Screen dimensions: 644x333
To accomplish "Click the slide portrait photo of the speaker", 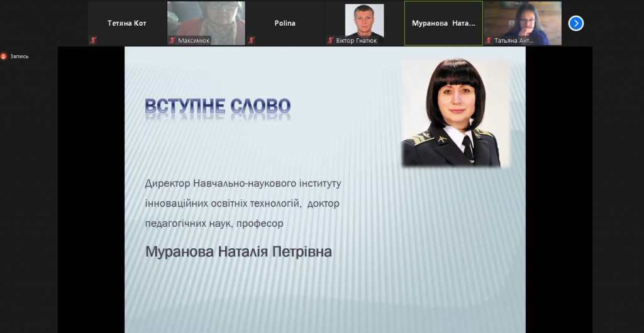I will [455, 113].
